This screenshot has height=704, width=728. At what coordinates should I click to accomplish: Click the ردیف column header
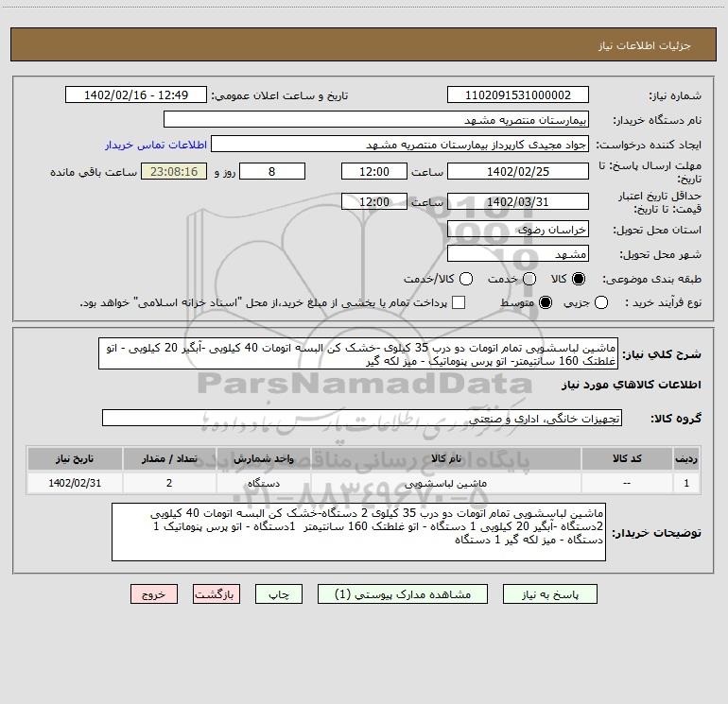point(686,458)
